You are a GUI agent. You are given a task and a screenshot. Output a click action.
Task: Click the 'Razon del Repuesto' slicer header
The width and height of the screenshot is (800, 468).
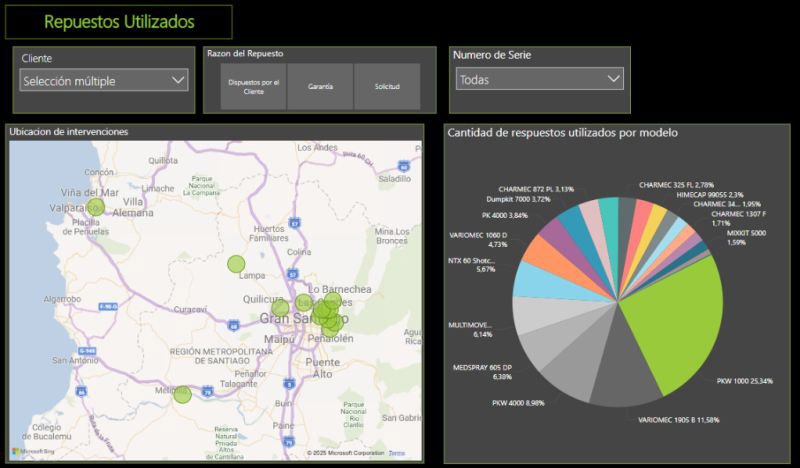245,53
